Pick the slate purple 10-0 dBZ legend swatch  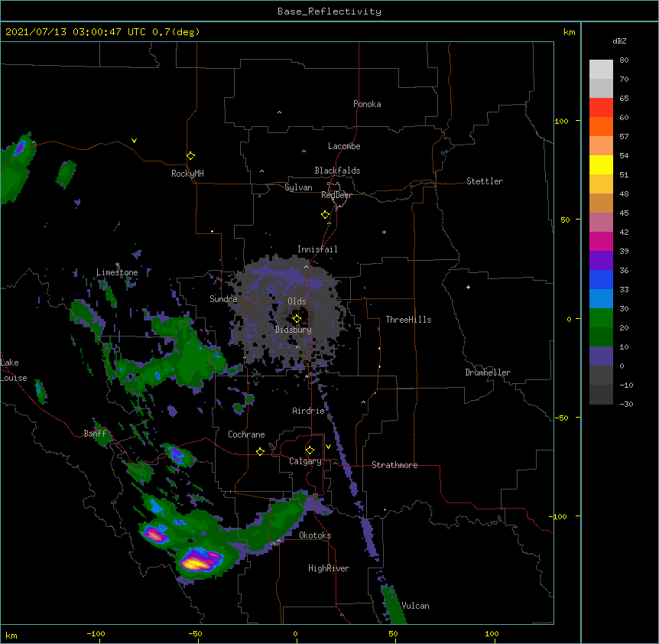(x=601, y=356)
